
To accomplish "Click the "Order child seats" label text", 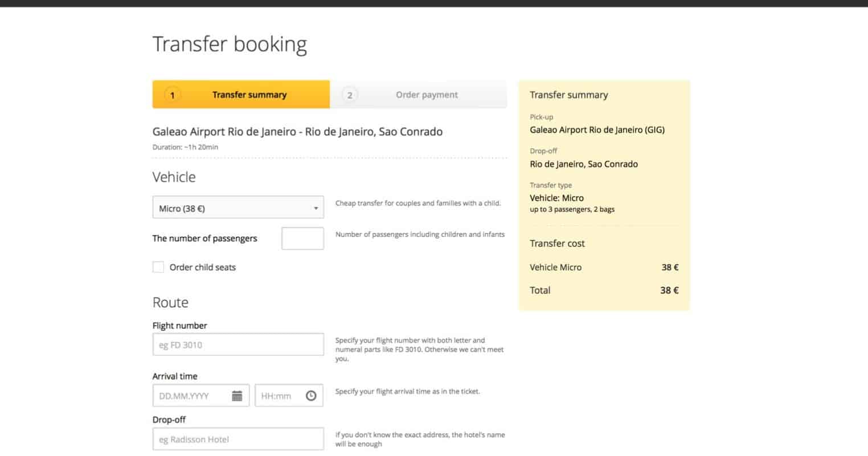I will pos(202,267).
